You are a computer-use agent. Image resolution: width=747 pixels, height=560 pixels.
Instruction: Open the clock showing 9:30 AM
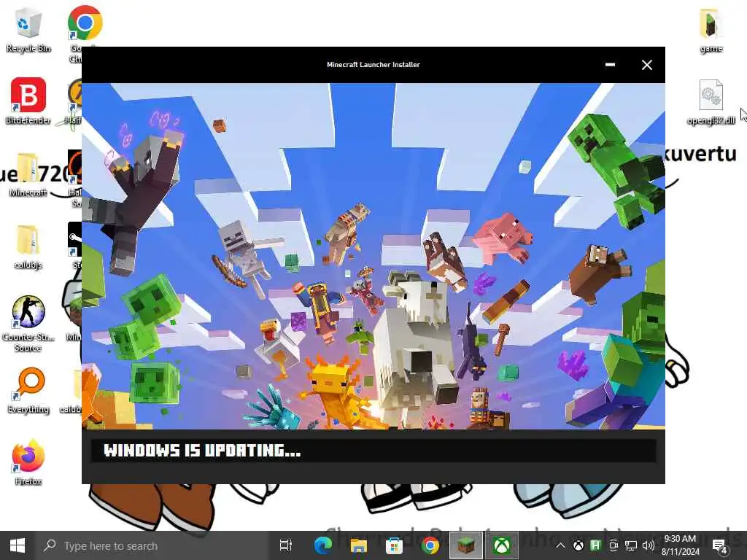[681, 545]
